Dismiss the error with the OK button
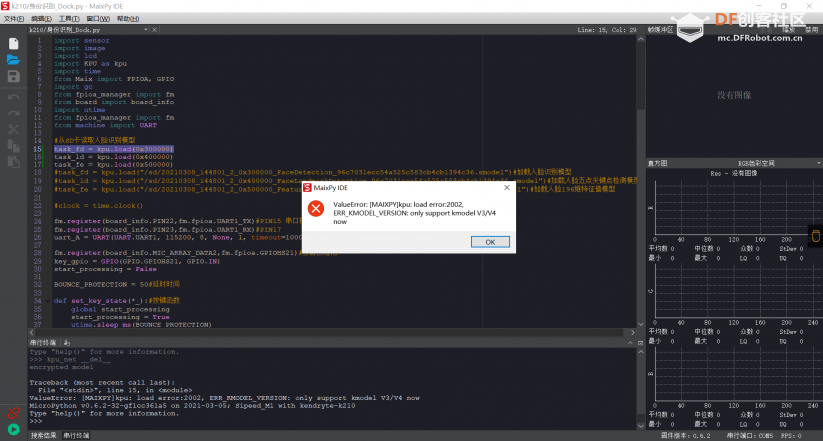This screenshot has height=441, width=823. click(490, 242)
